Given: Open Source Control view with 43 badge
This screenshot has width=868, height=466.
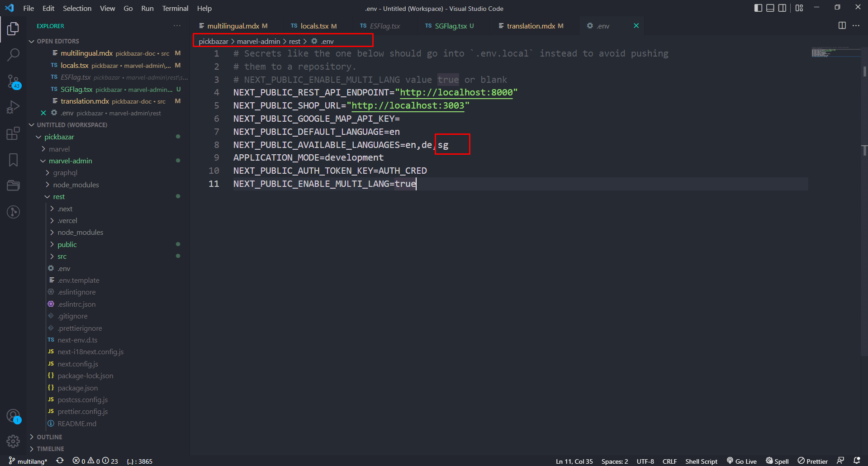Looking at the screenshot, I should (13, 82).
